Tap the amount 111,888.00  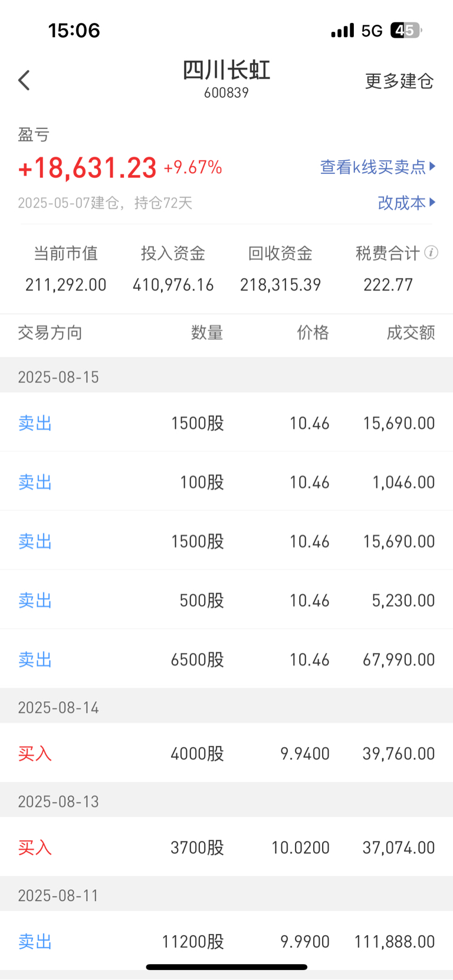[395, 942]
